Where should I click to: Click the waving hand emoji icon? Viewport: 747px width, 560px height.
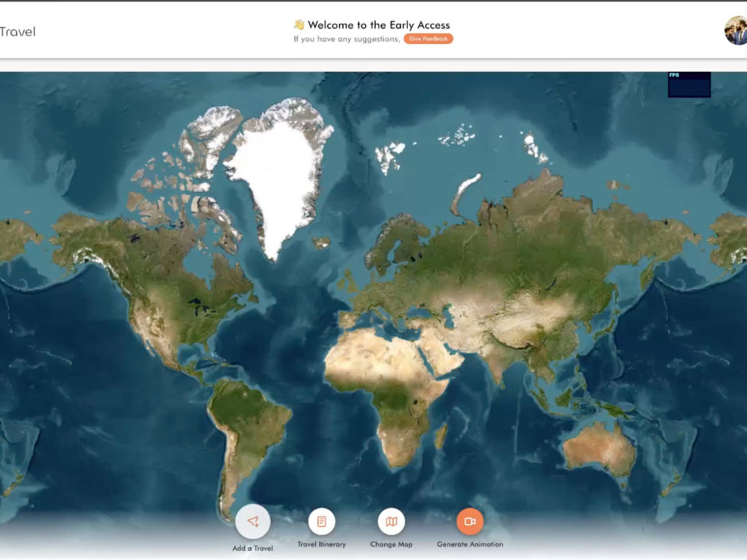point(299,25)
